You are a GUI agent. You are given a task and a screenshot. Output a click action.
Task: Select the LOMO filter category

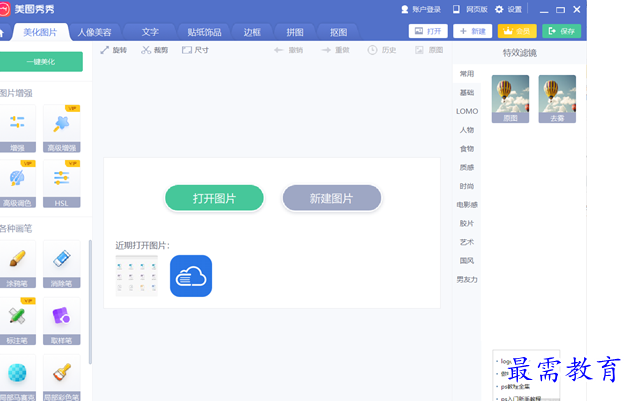coord(467,111)
